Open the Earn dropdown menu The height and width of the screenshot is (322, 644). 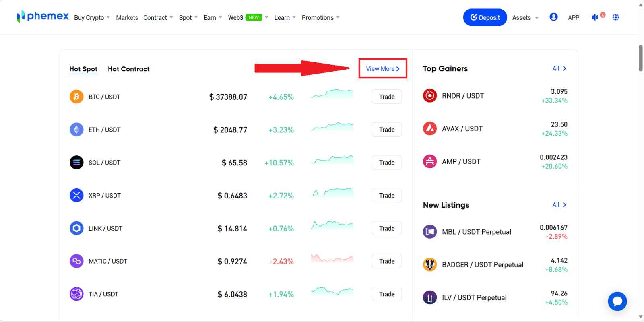[x=213, y=18]
